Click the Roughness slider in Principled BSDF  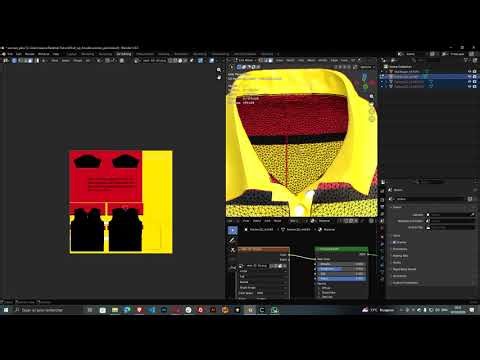341,269
